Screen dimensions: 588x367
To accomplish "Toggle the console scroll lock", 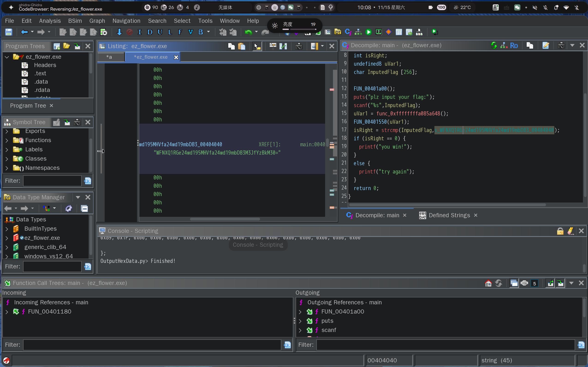I will click(x=560, y=231).
